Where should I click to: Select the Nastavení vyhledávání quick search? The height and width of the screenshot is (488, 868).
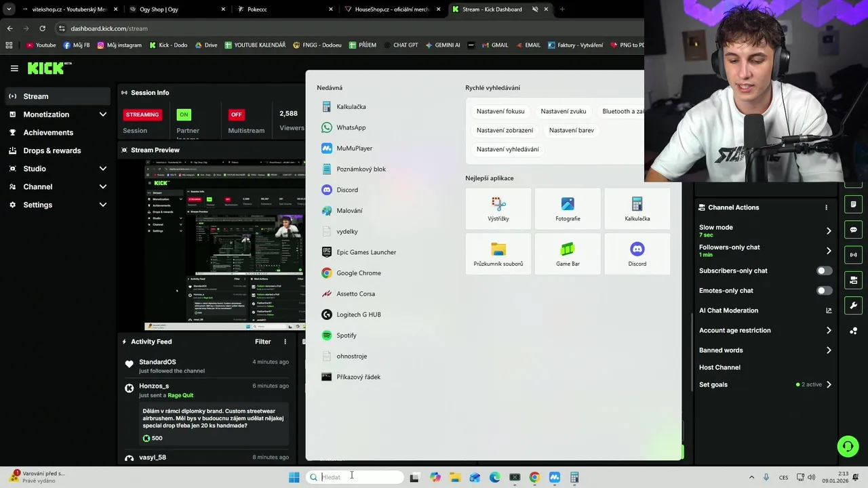click(x=508, y=149)
